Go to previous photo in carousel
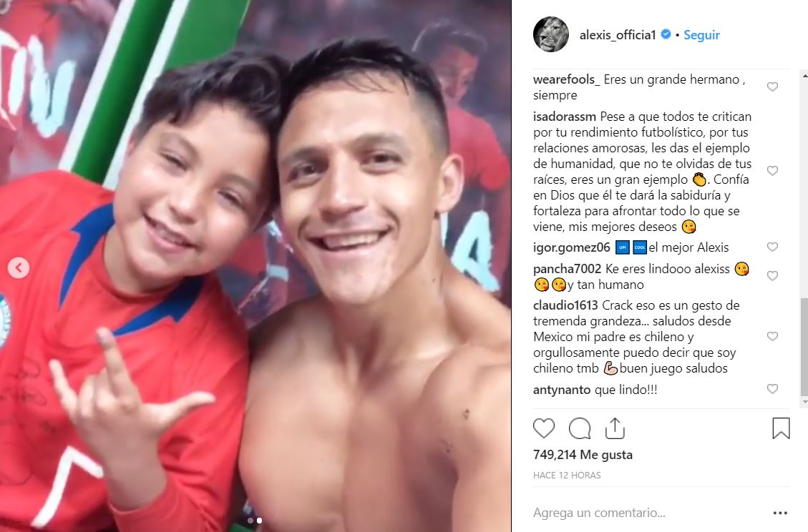Image resolution: width=808 pixels, height=532 pixels. (x=19, y=268)
